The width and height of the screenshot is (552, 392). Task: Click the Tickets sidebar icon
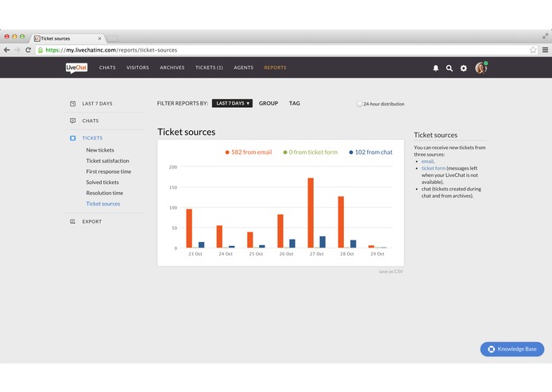tap(72, 138)
